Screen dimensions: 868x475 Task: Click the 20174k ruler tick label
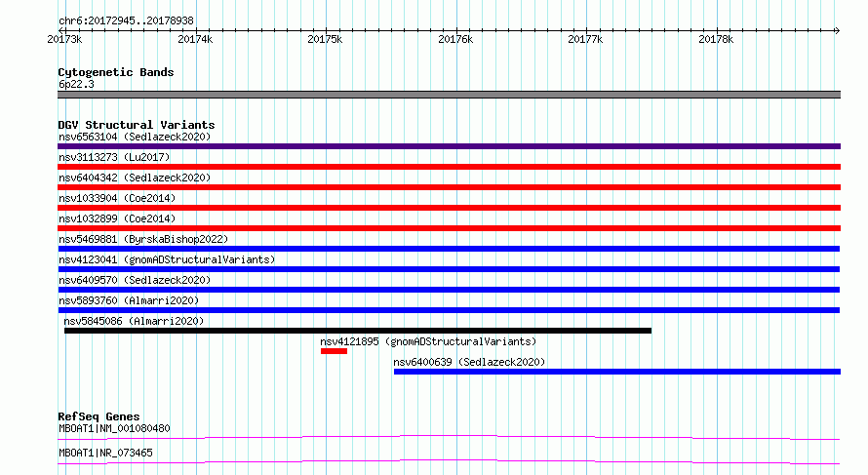pos(195,39)
